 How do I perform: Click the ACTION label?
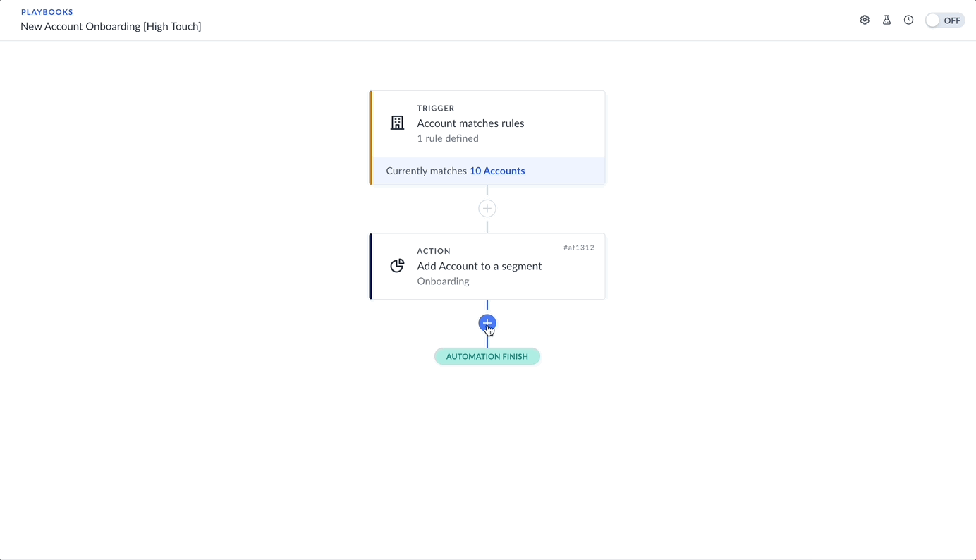[434, 251]
